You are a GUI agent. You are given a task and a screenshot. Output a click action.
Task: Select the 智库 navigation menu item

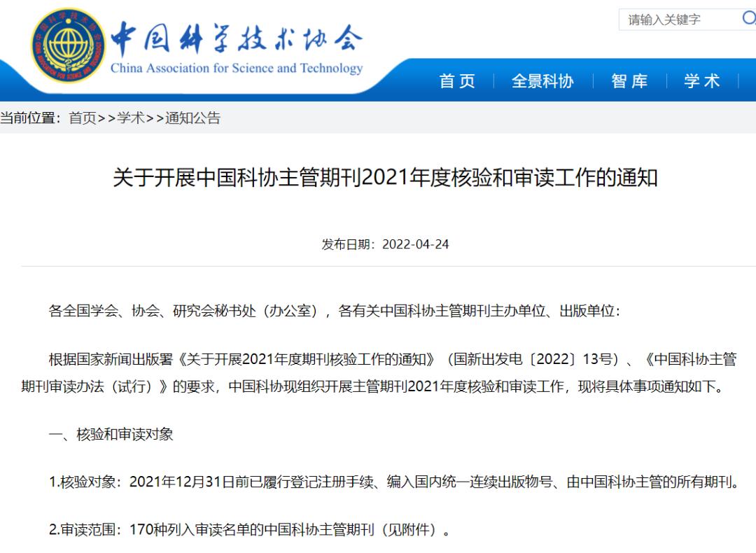pos(629,81)
